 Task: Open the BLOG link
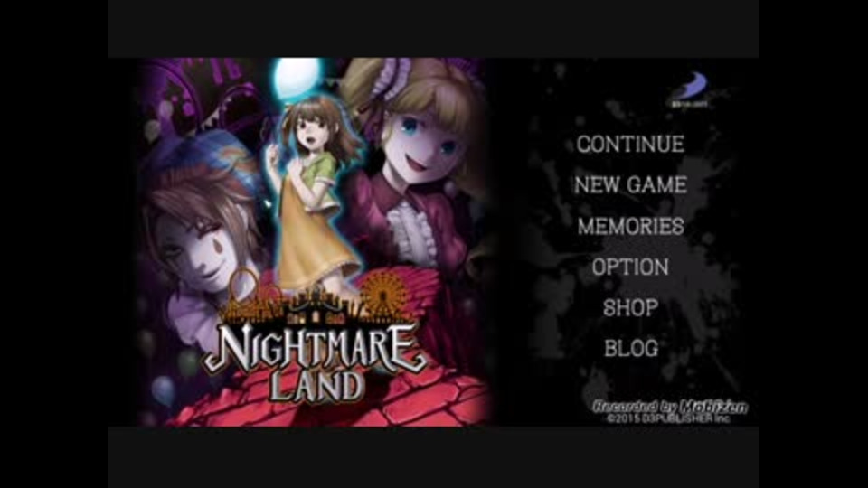[x=631, y=349]
